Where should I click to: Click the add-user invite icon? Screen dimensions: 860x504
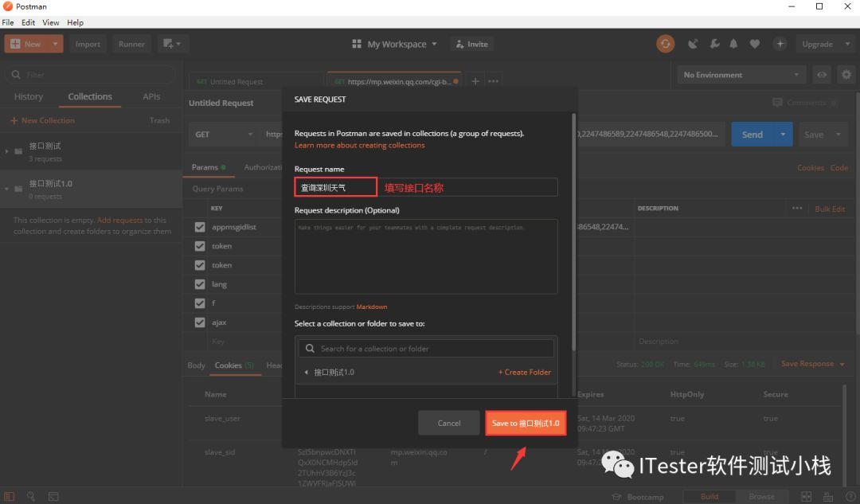tap(459, 44)
